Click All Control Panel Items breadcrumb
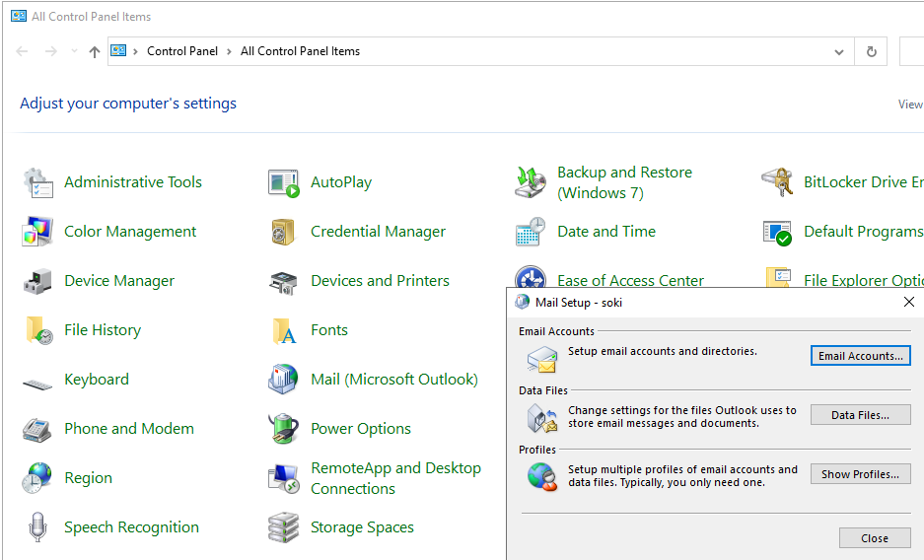Screen dimensions: 924x560 point(300,51)
